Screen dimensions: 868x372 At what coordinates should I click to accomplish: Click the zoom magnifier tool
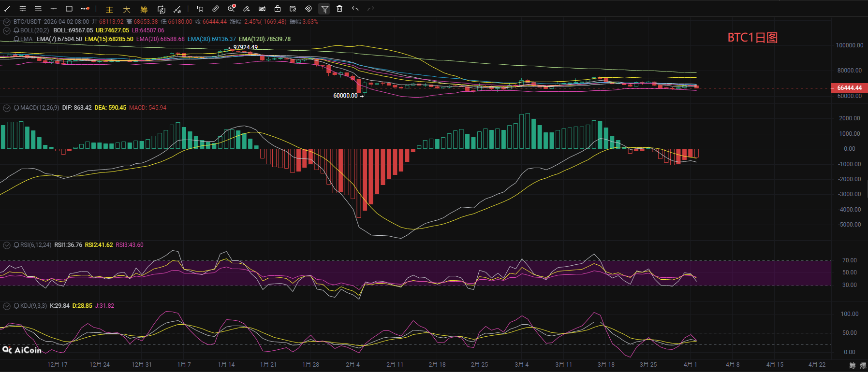pyautogui.click(x=231, y=9)
